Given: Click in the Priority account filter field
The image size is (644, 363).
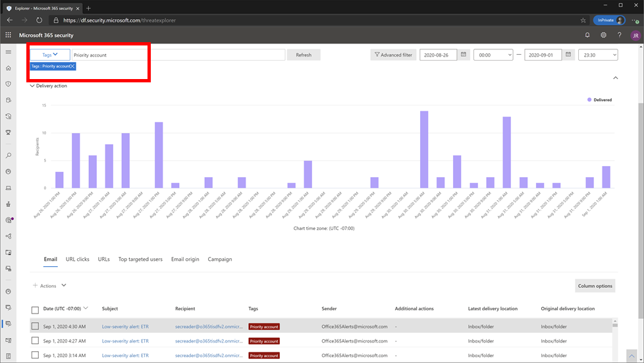Looking at the screenshot, I should point(178,55).
